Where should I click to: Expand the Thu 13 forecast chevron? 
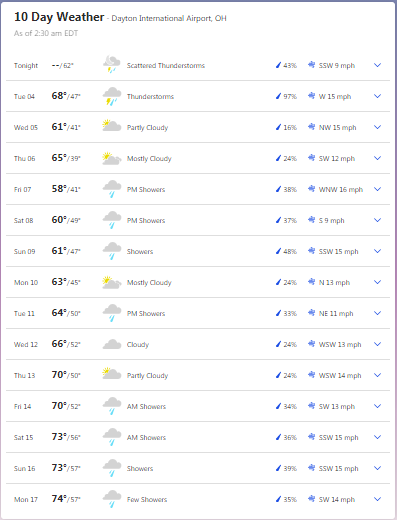click(x=377, y=375)
